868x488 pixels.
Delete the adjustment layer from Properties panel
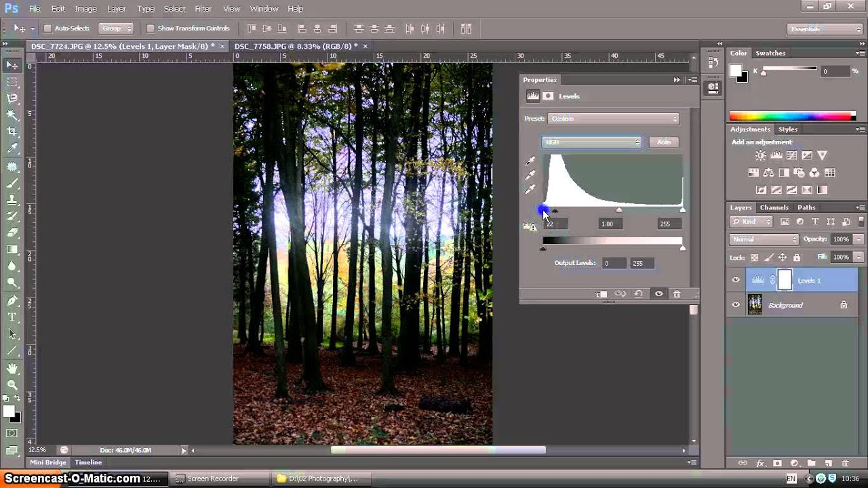[x=677, y=294]
